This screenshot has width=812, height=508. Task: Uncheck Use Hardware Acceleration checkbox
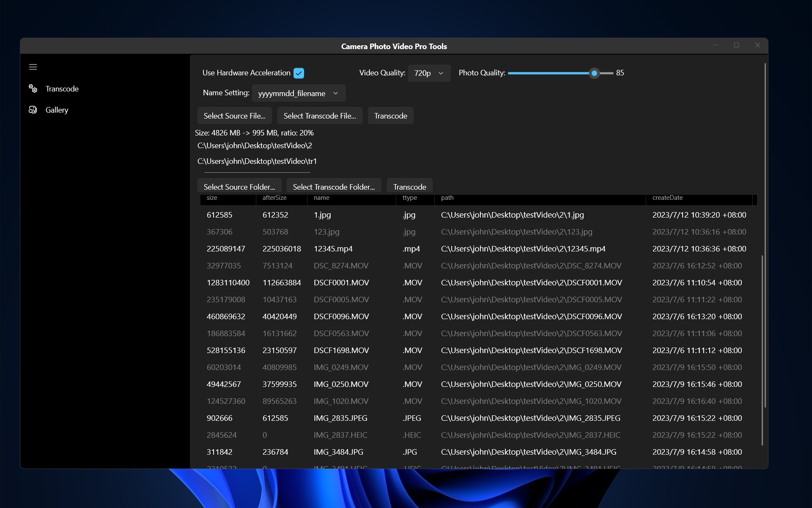coord(299,73)
